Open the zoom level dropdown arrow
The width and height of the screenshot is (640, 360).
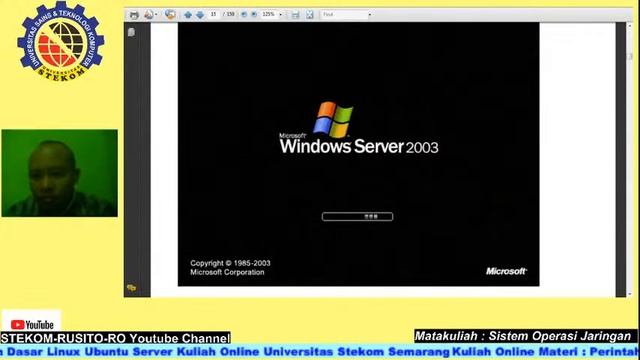(280, 15)
